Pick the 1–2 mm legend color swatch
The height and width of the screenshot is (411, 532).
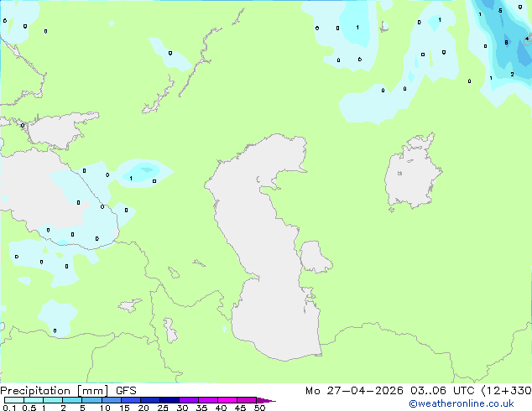coord(53,400)
